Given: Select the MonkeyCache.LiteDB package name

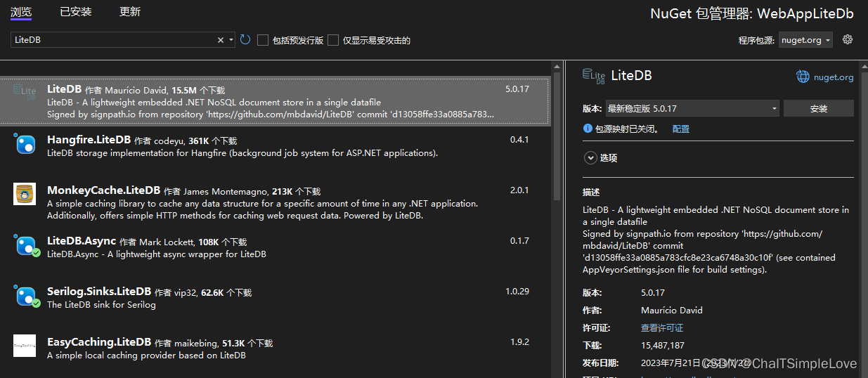Looking at the screenshot, I should pyautogui.click(x=103, y=190).
